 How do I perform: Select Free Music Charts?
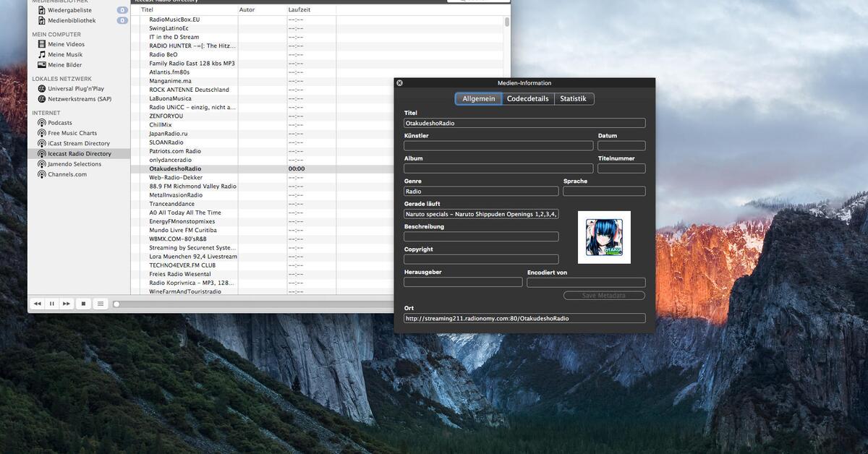click(x=72, y=132)
